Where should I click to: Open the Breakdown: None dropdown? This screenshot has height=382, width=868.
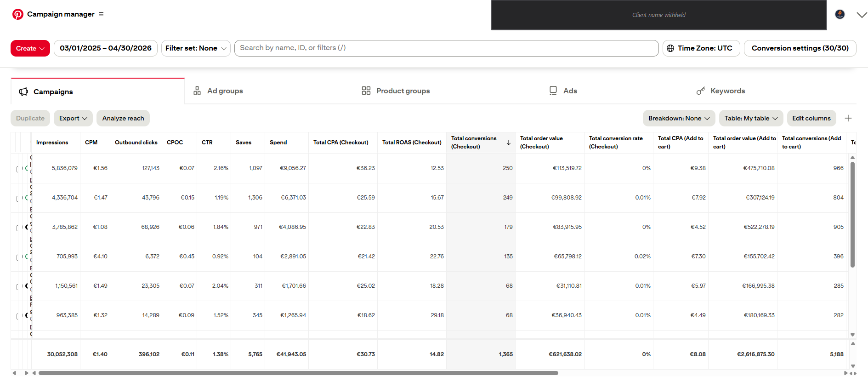[679, 118]
